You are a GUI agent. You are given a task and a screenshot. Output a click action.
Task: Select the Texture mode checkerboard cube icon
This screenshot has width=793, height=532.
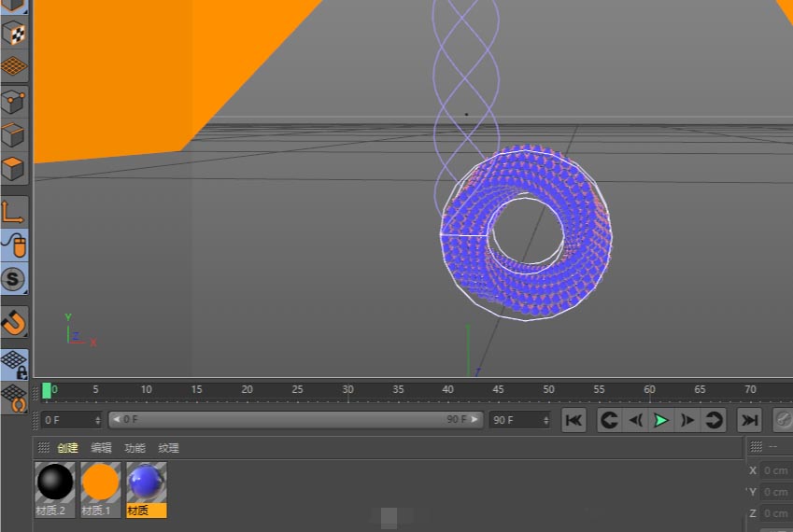(14, 35)
